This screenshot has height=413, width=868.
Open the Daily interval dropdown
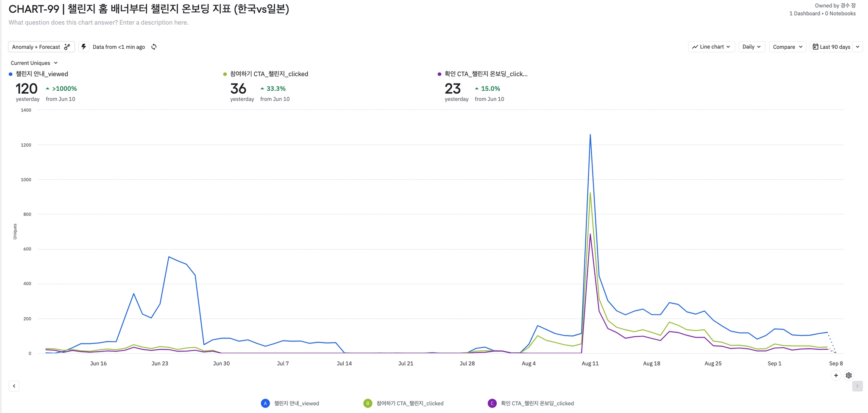click(x=751, y=47)
